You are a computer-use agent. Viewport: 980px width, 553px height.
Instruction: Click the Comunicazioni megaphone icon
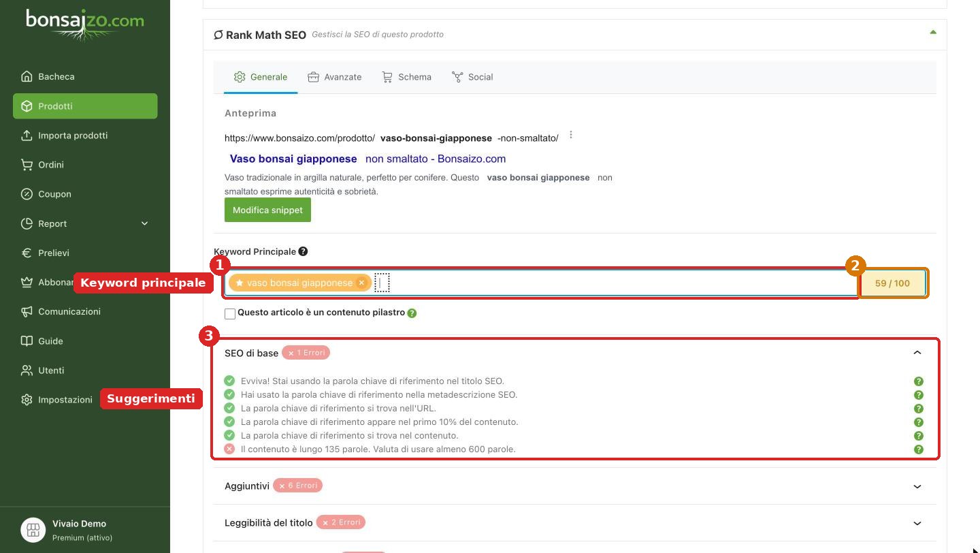[27, 311]
